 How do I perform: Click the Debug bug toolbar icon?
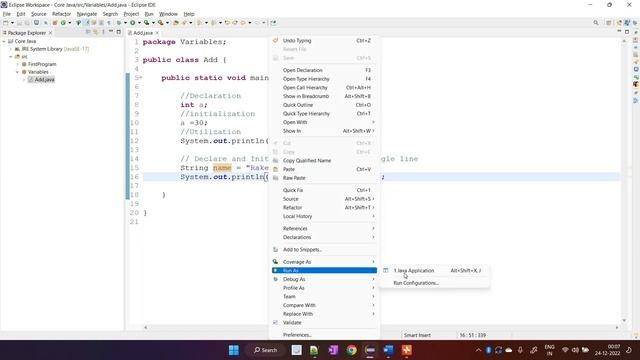click(119, 23)
